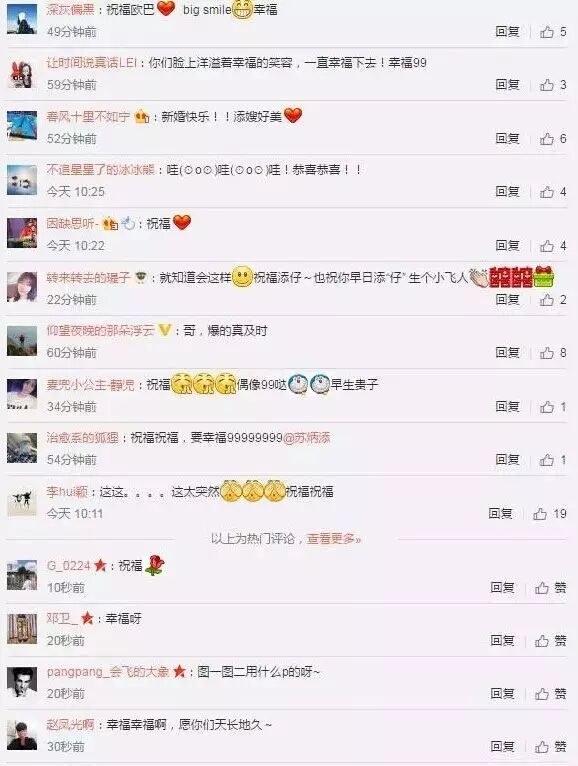Click like icon on 赵凤光啊 comment

[542, 746]
